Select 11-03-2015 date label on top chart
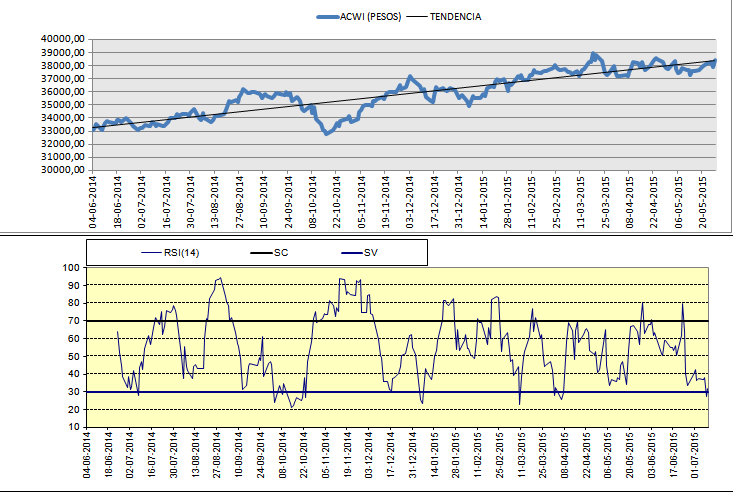The height and width of the screenshot is (495, 733). click(581, 202)
